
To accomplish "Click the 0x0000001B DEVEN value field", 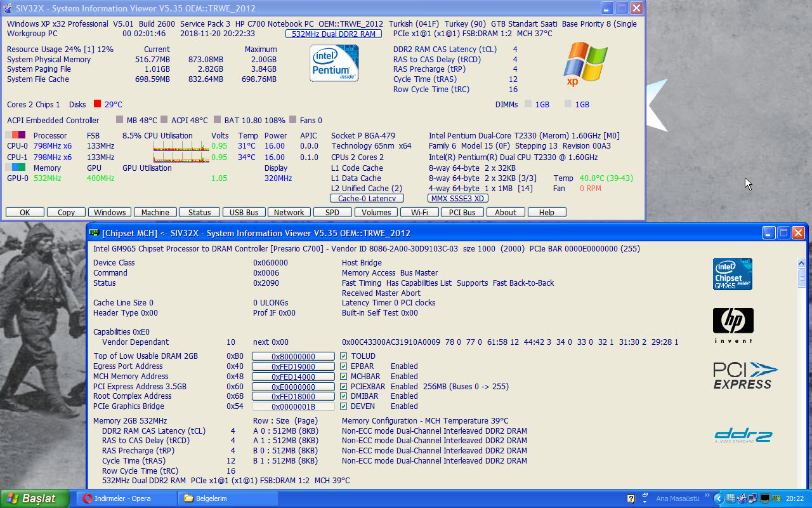I will pos(293,407).
